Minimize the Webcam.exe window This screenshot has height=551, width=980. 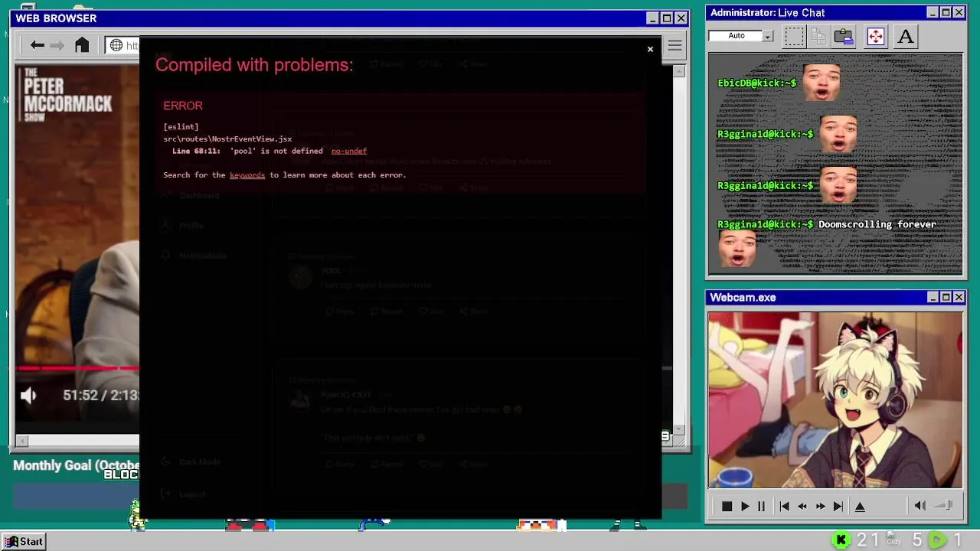[x=933, y=297]
